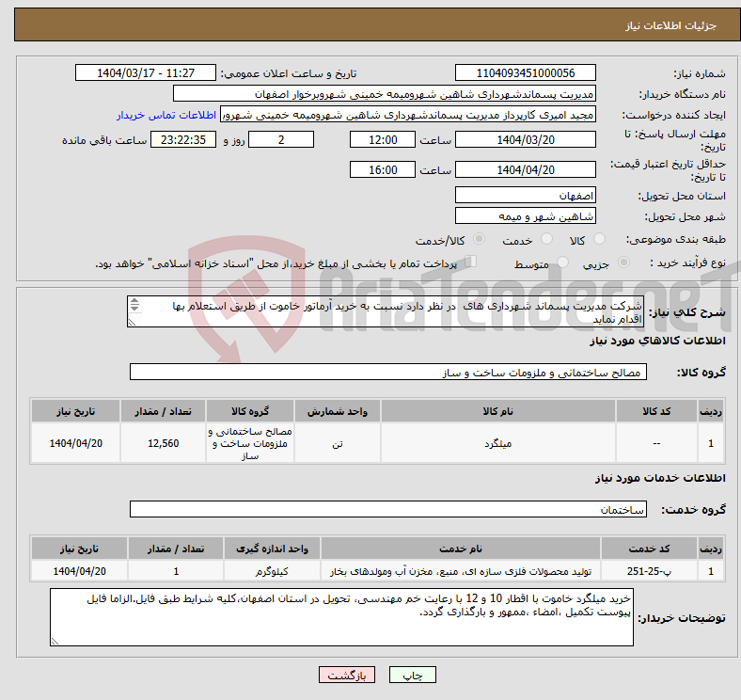Click the service name تولید محصولات فلزی سازه ای
Screen dimensions: 741x700
tap(461, 571)
